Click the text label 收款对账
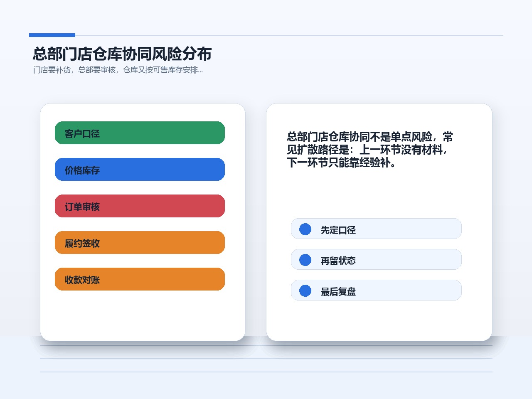The width and height of the screenshot is (532, 399). coord(82,280)
